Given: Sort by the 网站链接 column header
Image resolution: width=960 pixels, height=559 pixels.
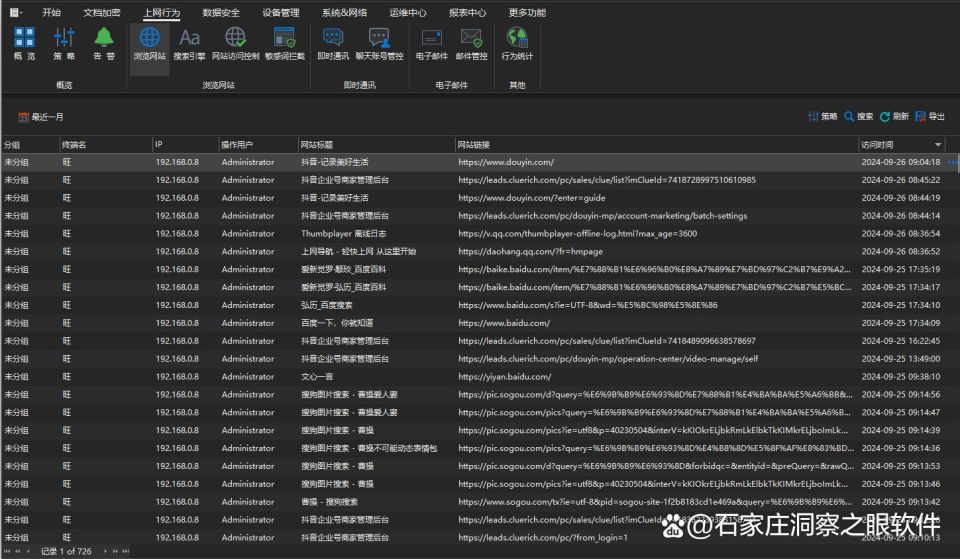Looking at the screenshot, I should pos(656,145).
